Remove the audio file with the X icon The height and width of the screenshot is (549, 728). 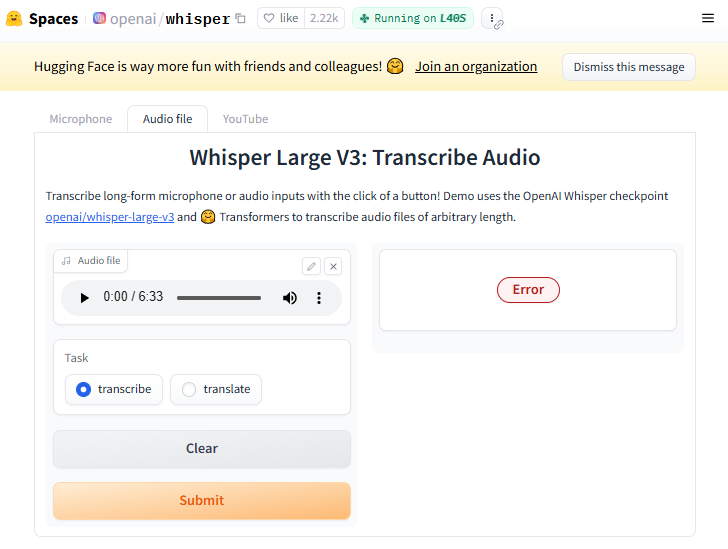pyautogui.click(x=333, y=266)
